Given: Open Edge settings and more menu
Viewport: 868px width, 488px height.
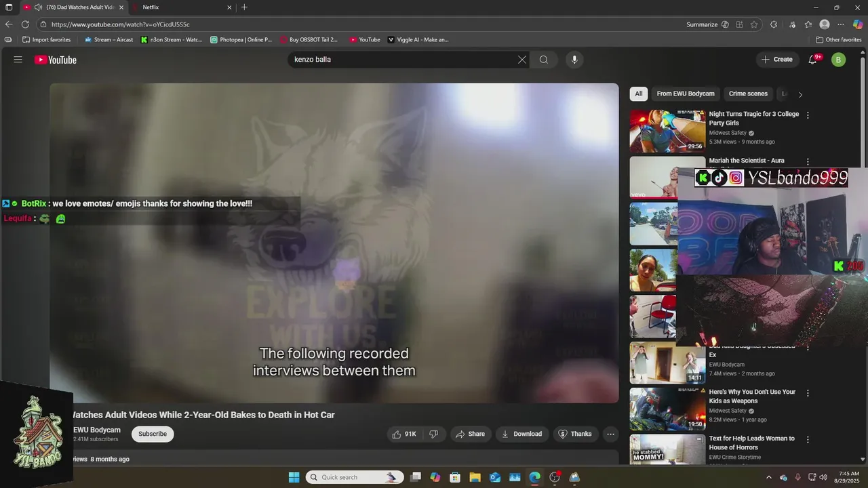Looking at the screenshot, I should [x=841, y=24].
